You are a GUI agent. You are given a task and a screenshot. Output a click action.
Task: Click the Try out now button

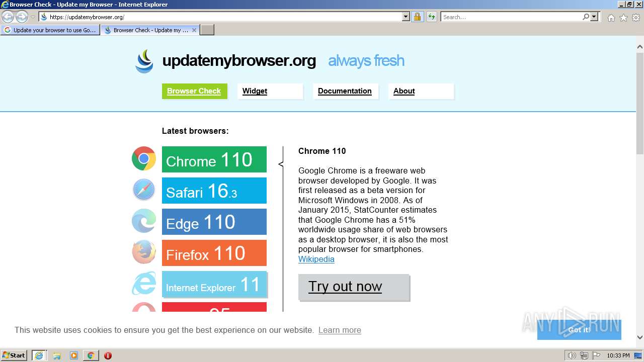(x=354, y=287)
